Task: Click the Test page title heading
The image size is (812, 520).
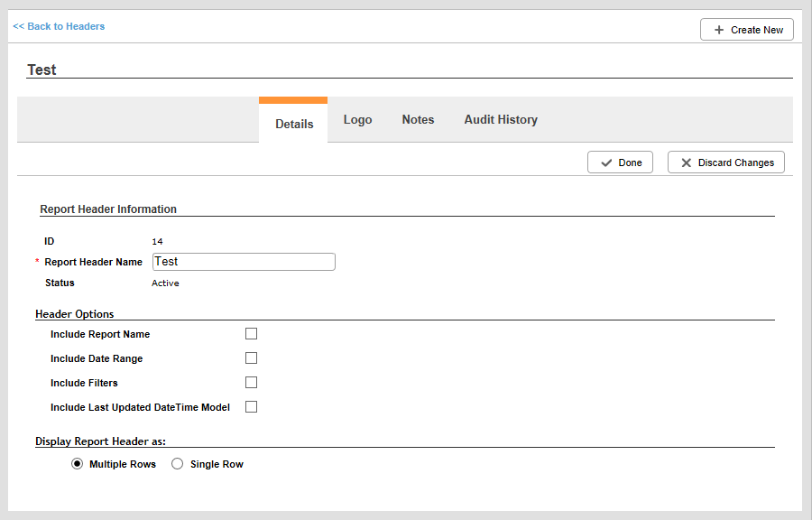Action: click(x=42, y=70)
